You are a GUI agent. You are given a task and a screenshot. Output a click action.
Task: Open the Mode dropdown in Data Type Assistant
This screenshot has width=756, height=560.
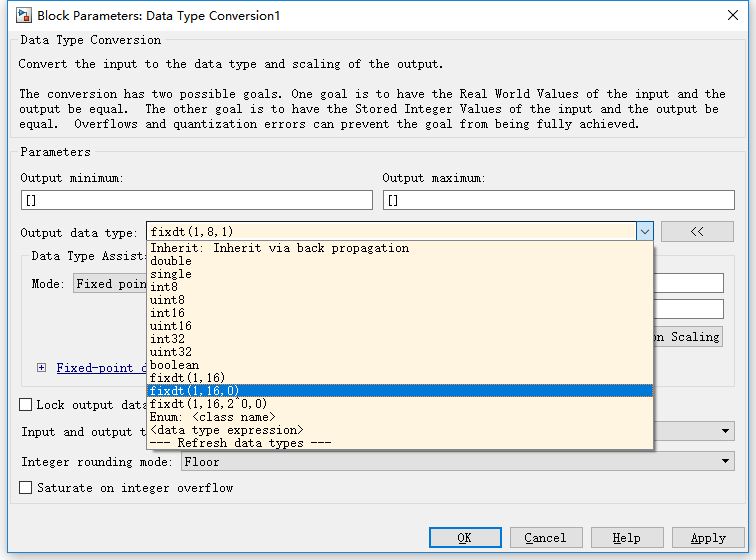pyautogui.click(x=110, y=284)
